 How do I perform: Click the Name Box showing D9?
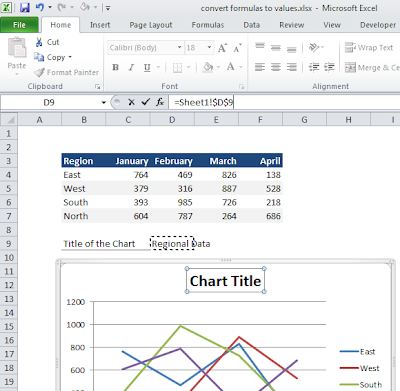pyautogui.click(x=49, y=102)
